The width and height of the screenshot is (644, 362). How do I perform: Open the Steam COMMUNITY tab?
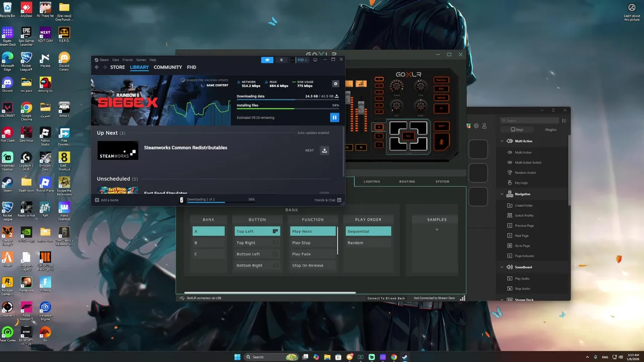(168, 67)
